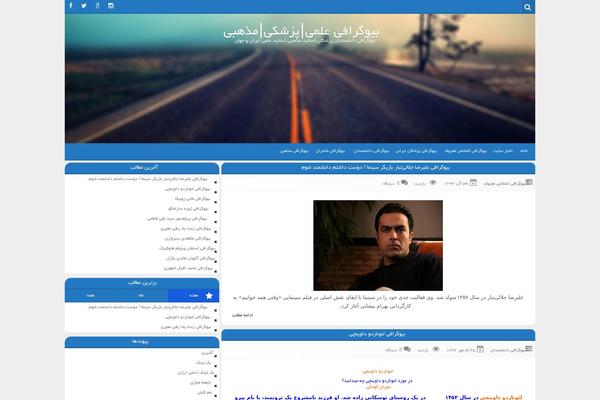The width and height of the screenshot is (600, 400).
Task: Open Jalalitabar link in top posts list
Action: 148,307
